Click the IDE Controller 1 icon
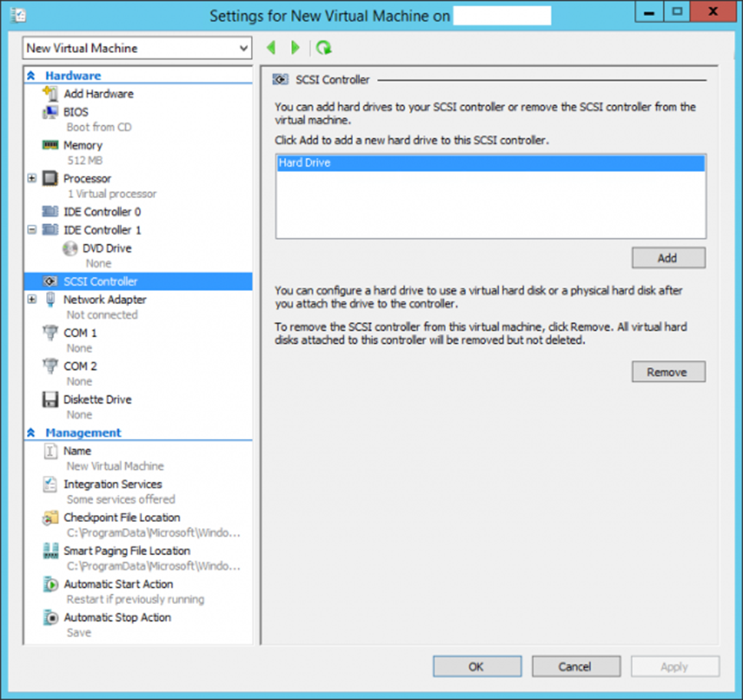Screen dimensions: 743x700 [x=50, y=229]
